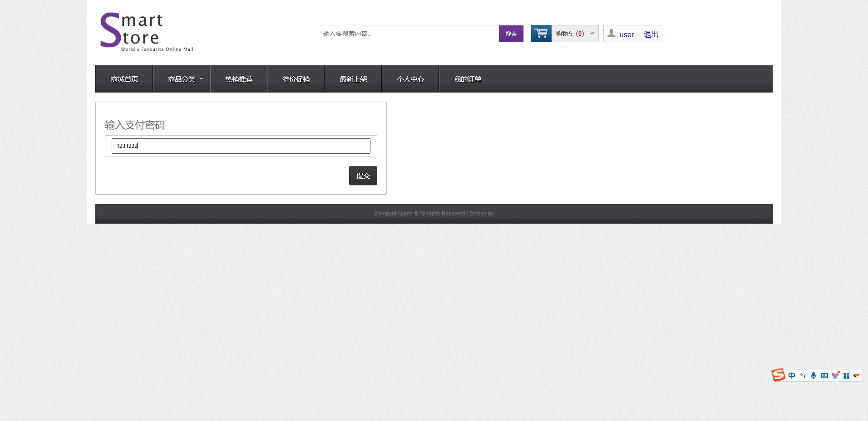Open the 最新上架 navigation item
The width and height of the screenshot is (868, 421).
click(353, 79)
